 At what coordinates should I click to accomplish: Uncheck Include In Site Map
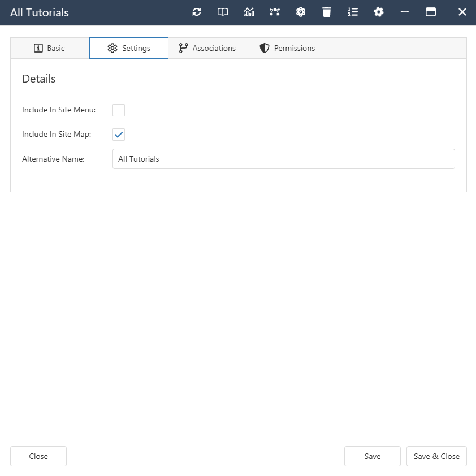(119, 134)
